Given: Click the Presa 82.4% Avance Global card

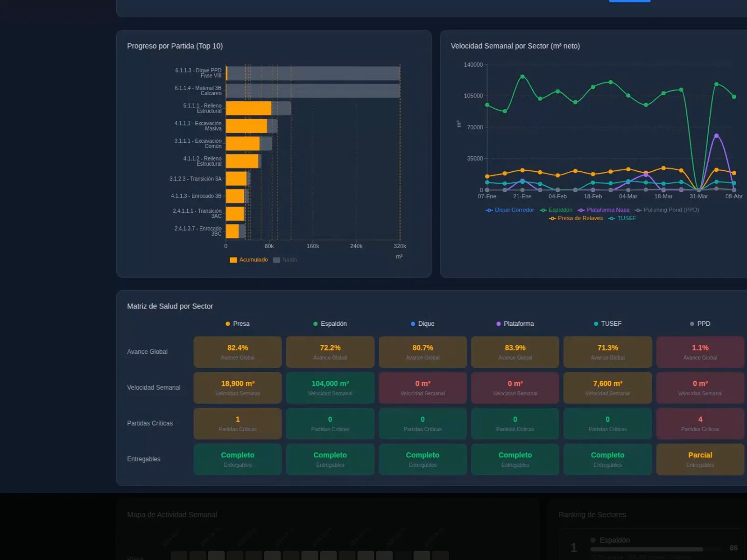Looking at the screenshot, I should point(238,352).
